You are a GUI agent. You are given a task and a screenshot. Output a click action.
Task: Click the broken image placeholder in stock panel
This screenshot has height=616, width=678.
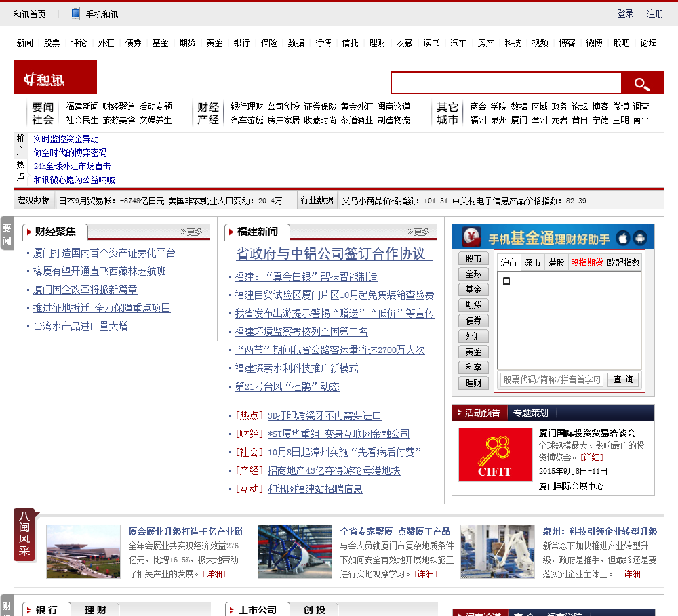506,281
